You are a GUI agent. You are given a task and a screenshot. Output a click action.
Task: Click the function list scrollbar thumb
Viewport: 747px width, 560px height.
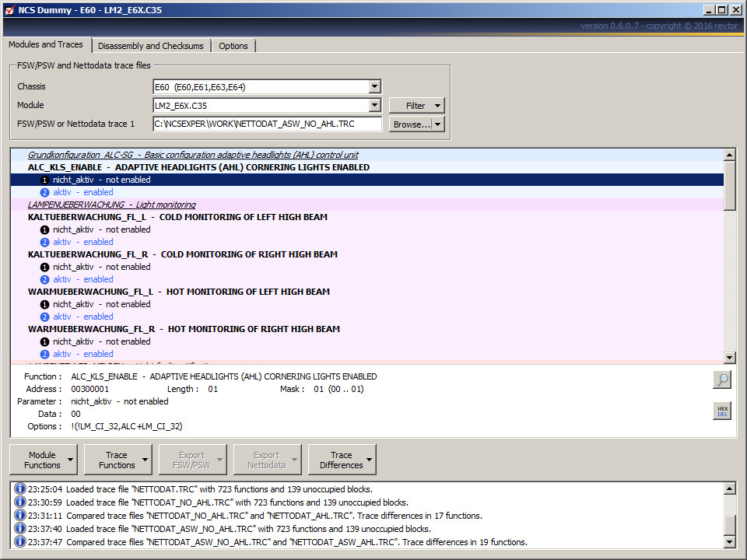729,185
